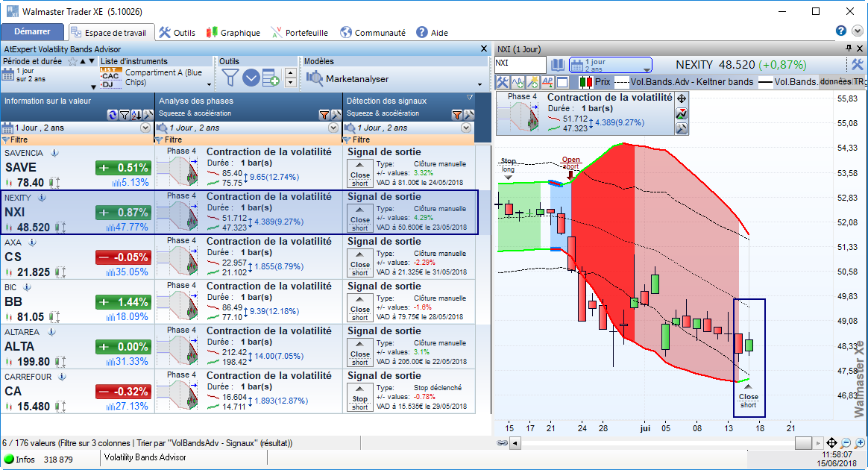Click the Phase 4 thumbnail in the ALTAREA row
The width and height of the screenshot is (868, 470).
click(x=177, y=346)
